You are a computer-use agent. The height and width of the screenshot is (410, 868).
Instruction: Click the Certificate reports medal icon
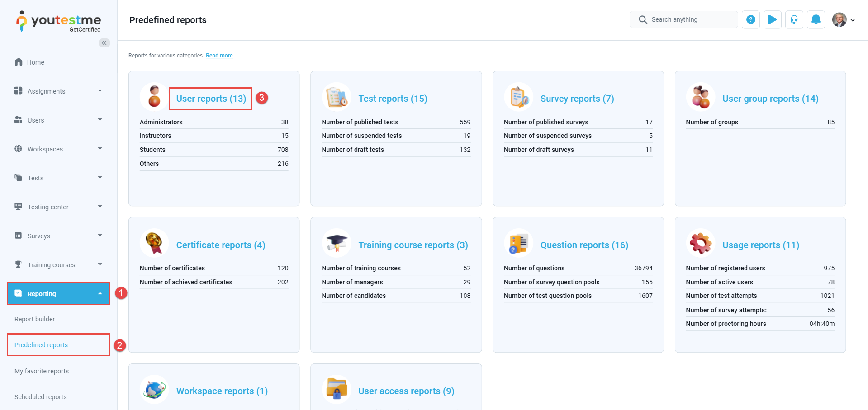pyautogui.click(x=154, y=243)
